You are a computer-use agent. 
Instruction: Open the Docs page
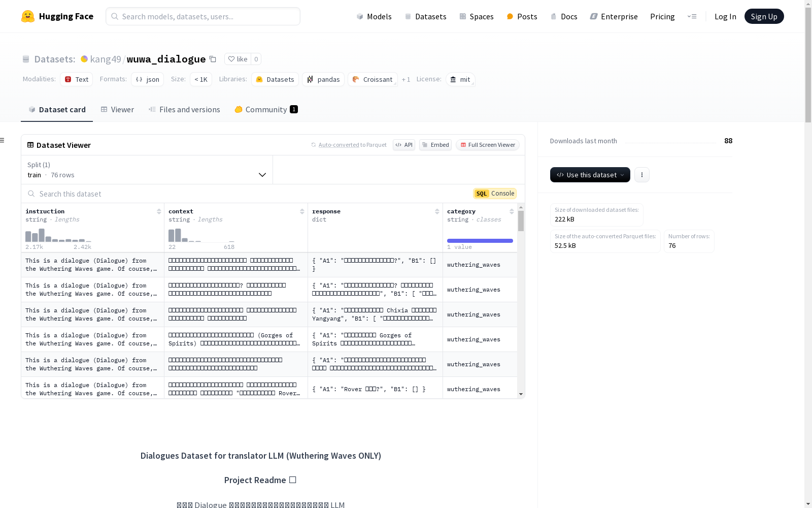563,16
